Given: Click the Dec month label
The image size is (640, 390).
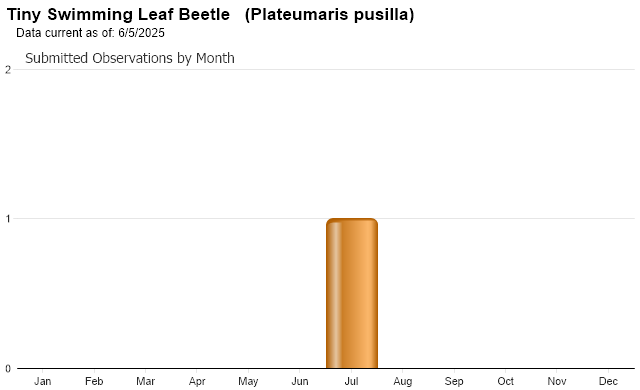Looking at the screenshot, I should click(x=608, y=381).
